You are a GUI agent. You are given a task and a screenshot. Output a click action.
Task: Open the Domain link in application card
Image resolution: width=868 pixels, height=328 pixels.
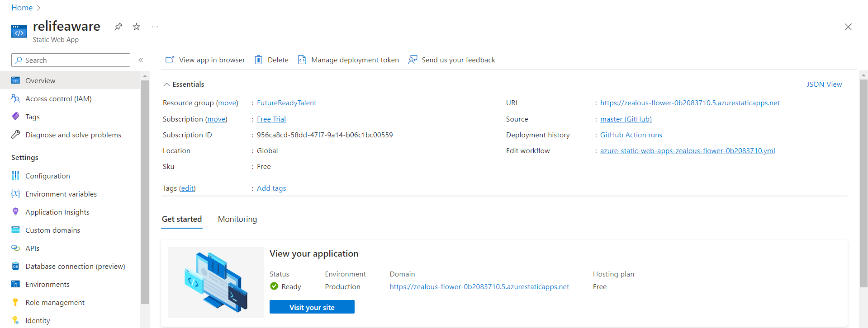click(479, 287)
